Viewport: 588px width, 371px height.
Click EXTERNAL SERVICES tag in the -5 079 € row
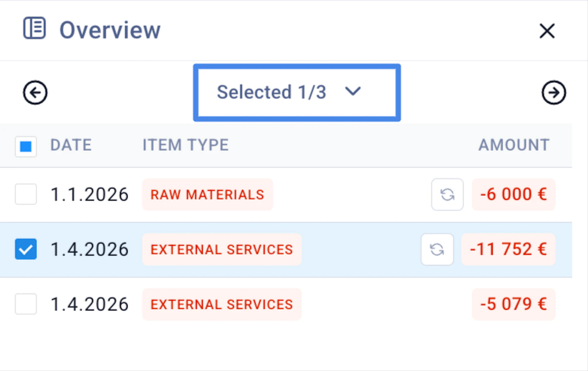pos(222,304)
